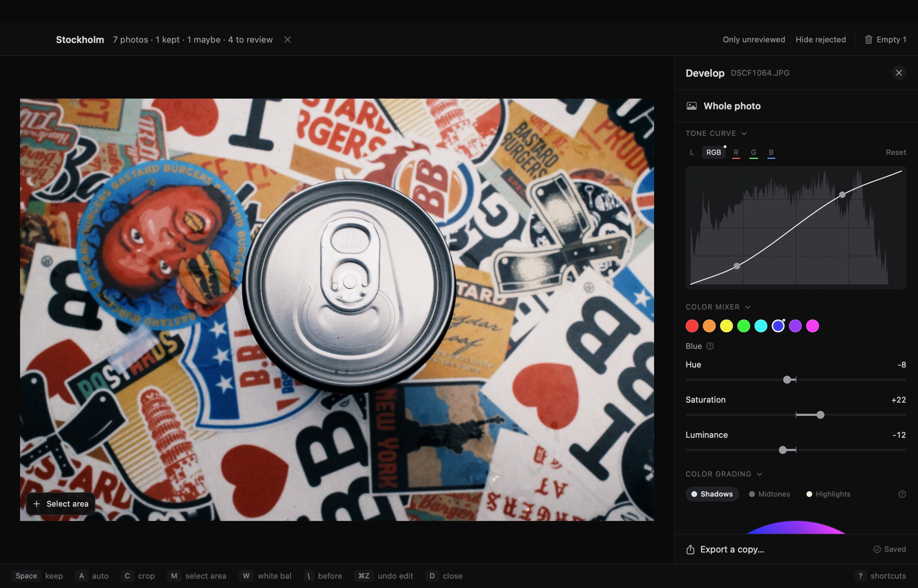Image resolution: width=918 pixels, height=588 pixels.
Task: Pick the blue color mixer swatch
Action: tap(778, 326)
